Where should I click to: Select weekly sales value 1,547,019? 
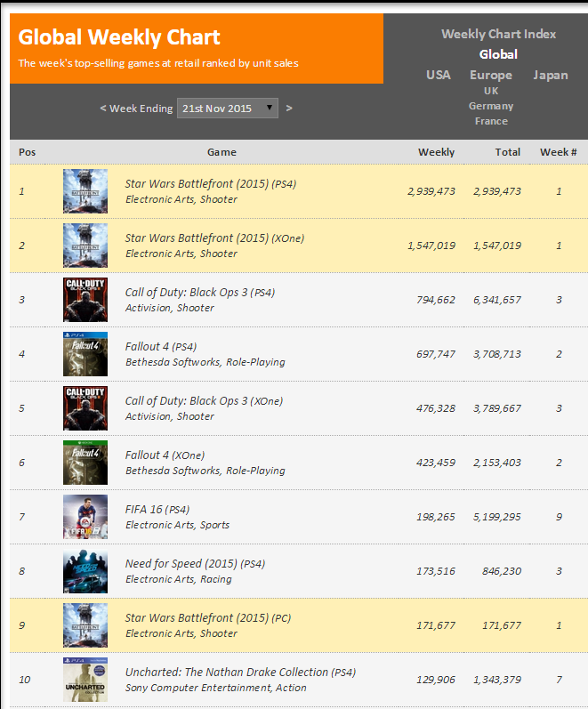[x=431, y=246]
